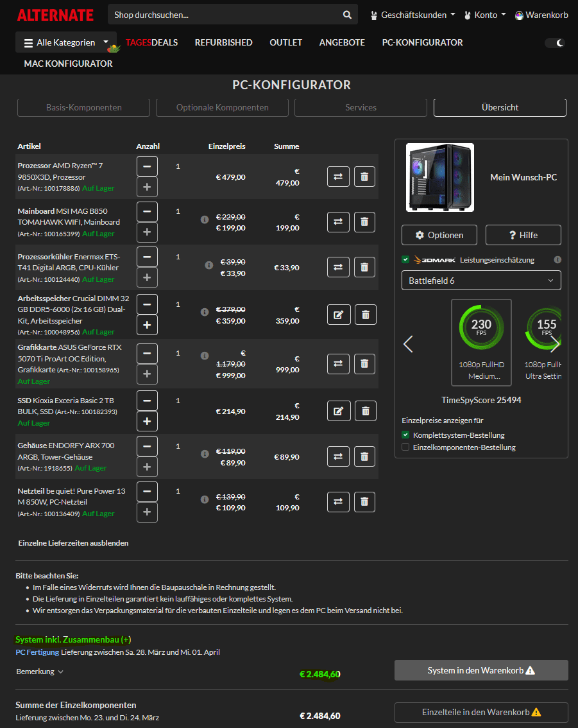The width and height of the screenshot is (578, 728).
Task: Increase quantity of Kioxia Exceria SSD
Action: tap(147, 422)
